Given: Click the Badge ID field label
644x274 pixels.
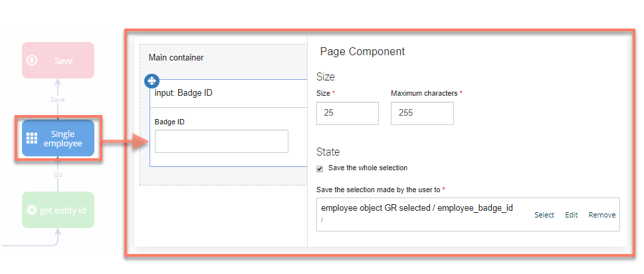Looking at the screenshot, I should 169,122.
